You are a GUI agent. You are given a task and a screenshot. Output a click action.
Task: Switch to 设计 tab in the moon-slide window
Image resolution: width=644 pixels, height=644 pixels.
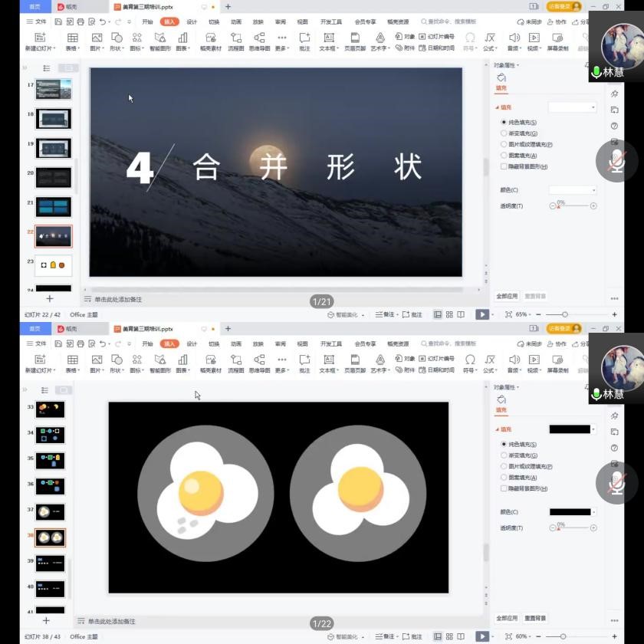[192, 22]
